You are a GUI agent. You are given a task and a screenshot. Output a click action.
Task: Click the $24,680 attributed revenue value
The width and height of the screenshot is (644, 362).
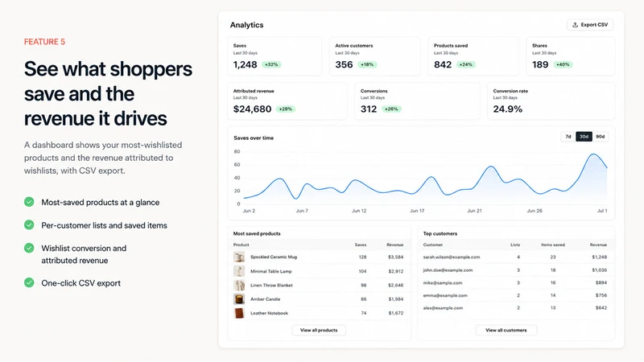tap(252, 109)
